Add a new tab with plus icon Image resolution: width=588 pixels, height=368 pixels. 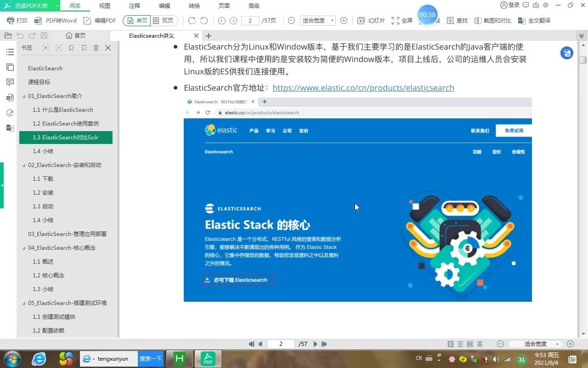click(x=209, y=35)
